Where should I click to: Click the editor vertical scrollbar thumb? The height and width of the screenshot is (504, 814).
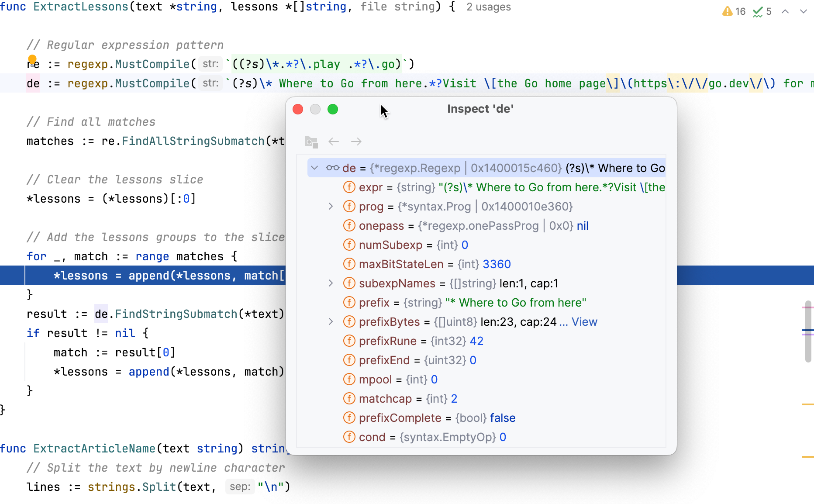pyautogui.click(x=808, y=331)
